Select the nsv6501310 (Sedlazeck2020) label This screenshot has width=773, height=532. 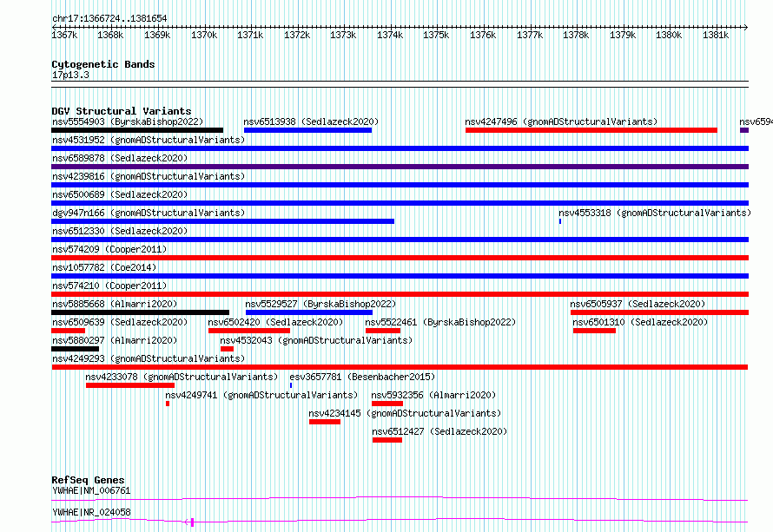[x=640, y=322]
